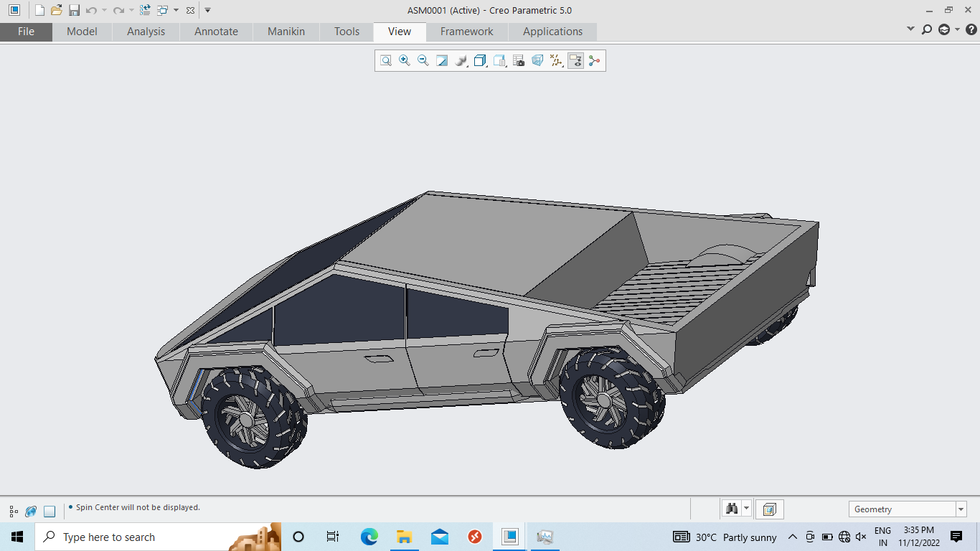Image resolution: width=980 pixels, height=551 pixels.
Task: Switch to the Model tab
Action: click(x=82, y=32)
